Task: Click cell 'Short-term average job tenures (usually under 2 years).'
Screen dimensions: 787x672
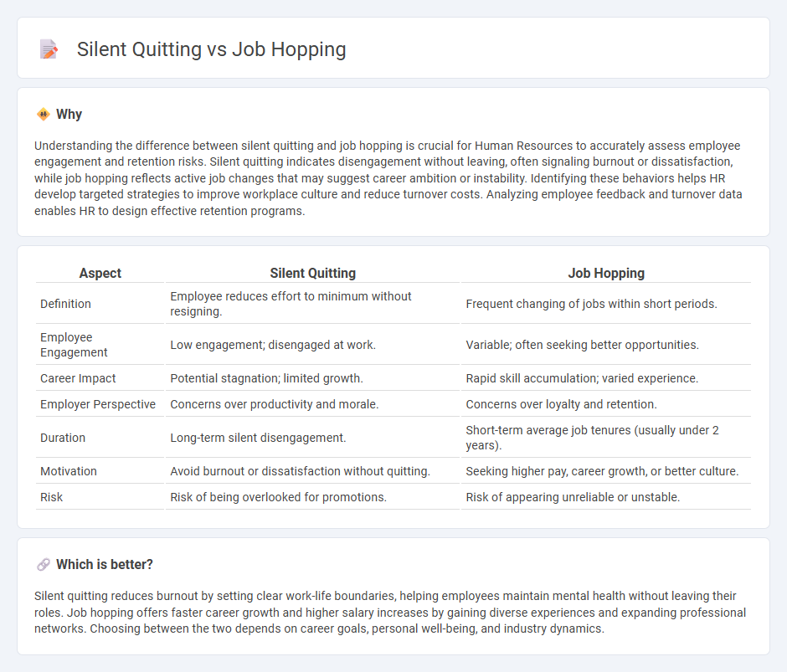Action: tap(606, 438)
